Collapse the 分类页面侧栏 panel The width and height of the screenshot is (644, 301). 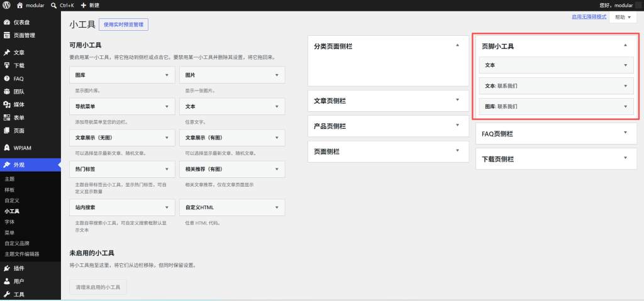click(457, 45)
